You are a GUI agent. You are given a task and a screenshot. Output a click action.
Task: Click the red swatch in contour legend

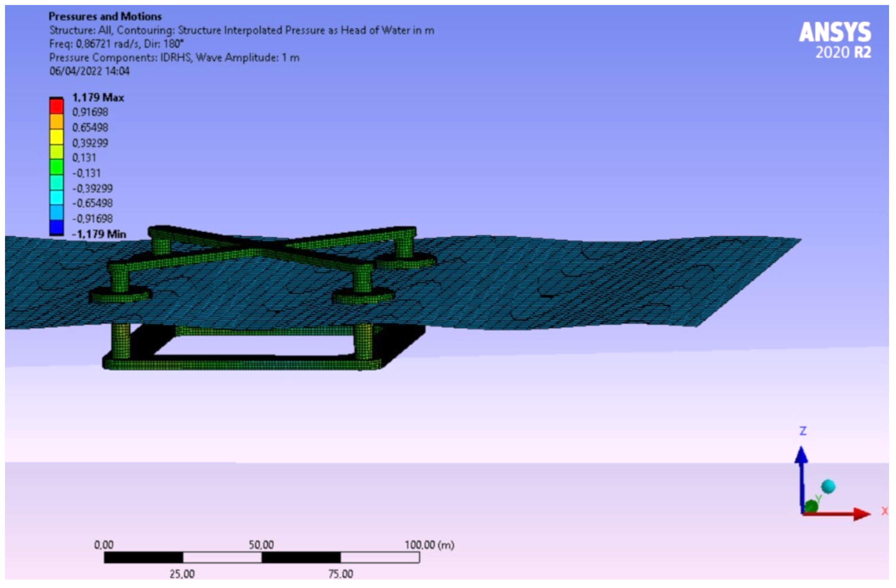point(56,106)
